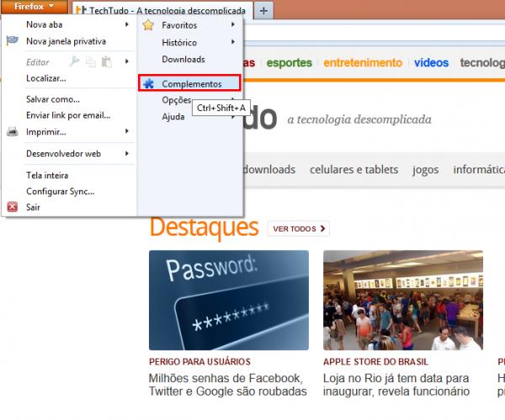Select the TechTudo browser tab

[x=162, y=10]
